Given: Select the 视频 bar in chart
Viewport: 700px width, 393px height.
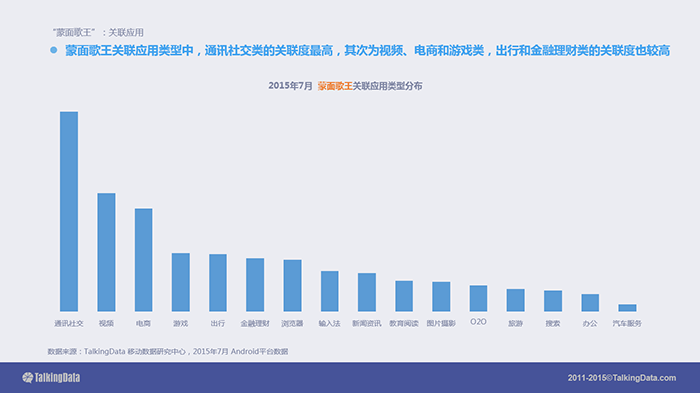Looking at the screenshot, I should click(x=106, y=252).
